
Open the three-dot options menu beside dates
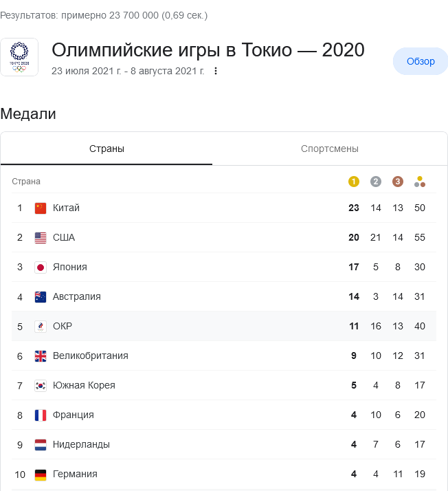(x=216, y=71)
